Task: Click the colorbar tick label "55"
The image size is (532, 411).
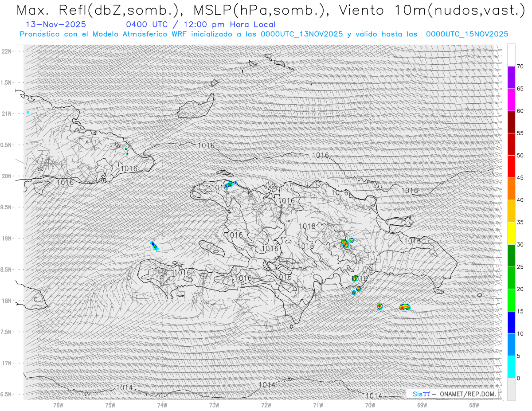Action: [x=520, y=133]
